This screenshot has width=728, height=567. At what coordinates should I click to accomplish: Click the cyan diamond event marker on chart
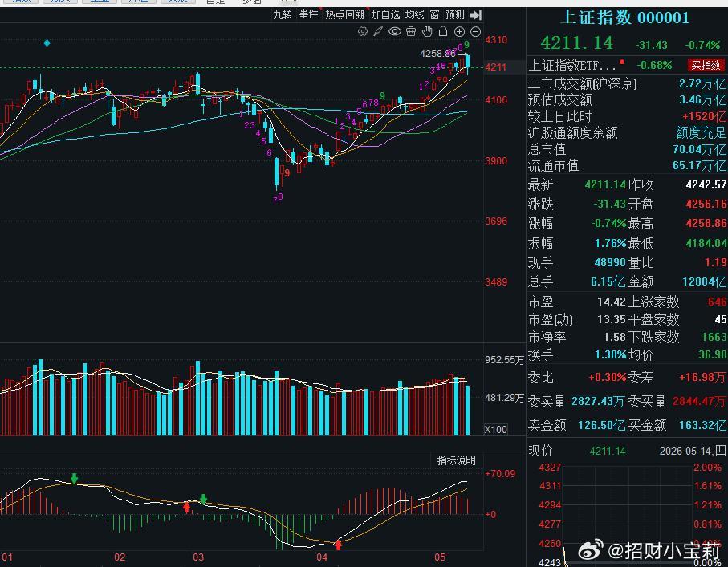47,43
